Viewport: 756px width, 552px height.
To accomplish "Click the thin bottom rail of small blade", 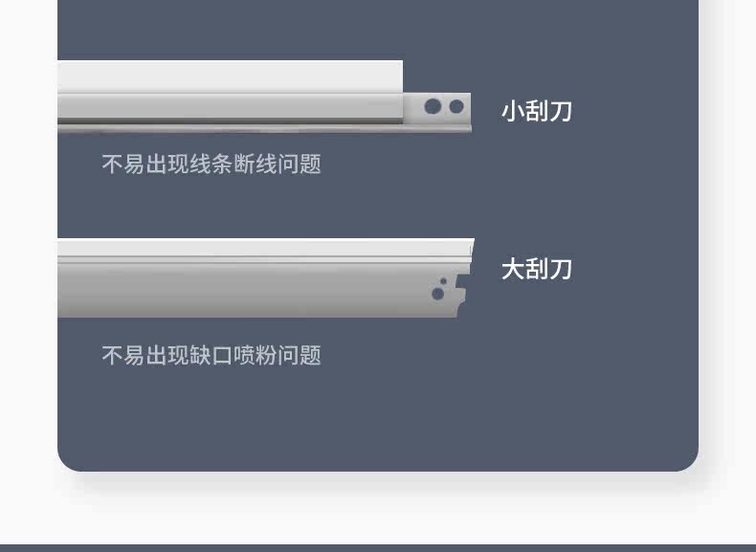I will pos(264,128).
